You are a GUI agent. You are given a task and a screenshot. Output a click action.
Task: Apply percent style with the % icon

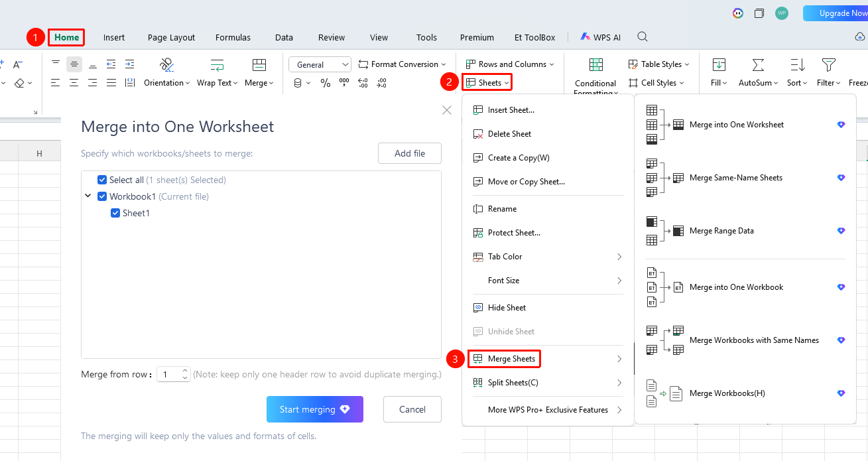click(326, 83)
